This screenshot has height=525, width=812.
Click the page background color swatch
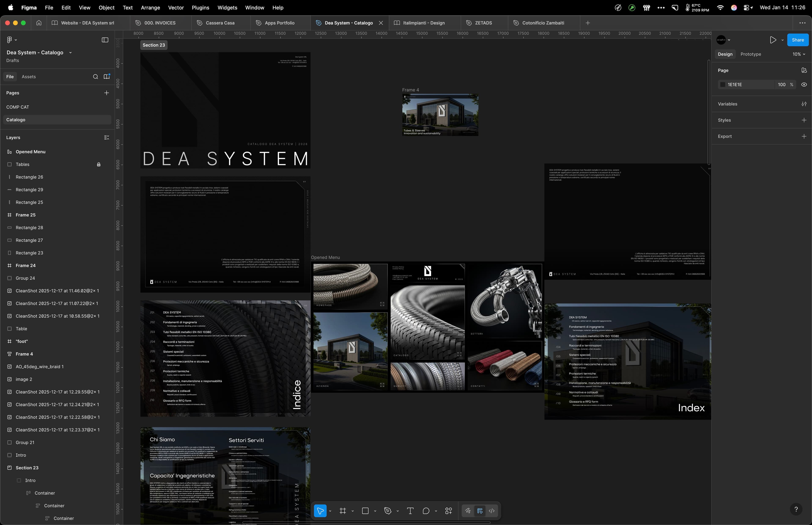tap(723, 85)
